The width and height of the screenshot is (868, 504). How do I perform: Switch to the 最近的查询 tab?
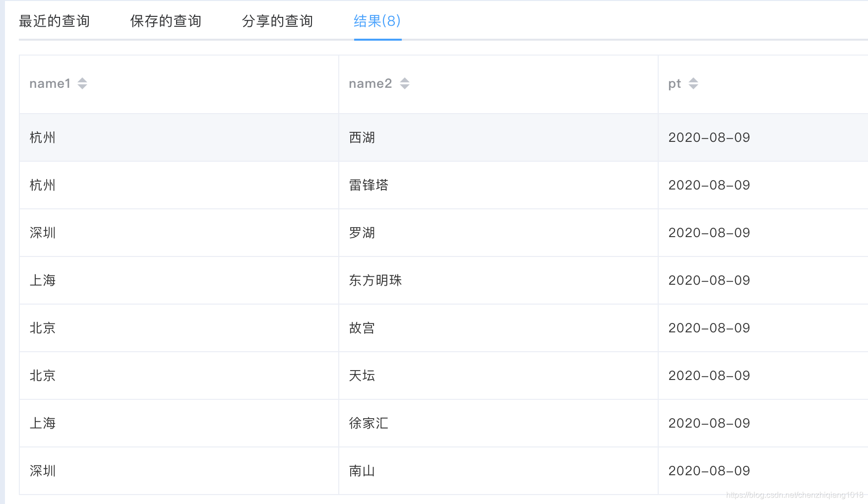pos(54,21)
